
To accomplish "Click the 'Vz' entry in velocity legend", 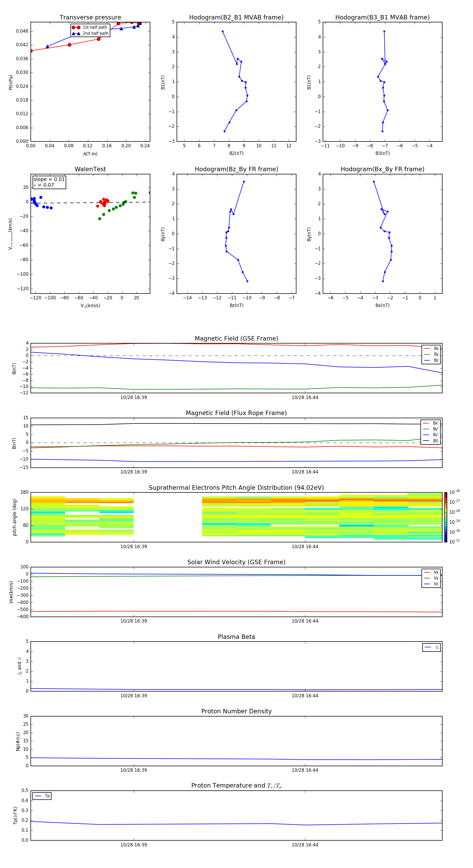I will click(x=431, y=584).
